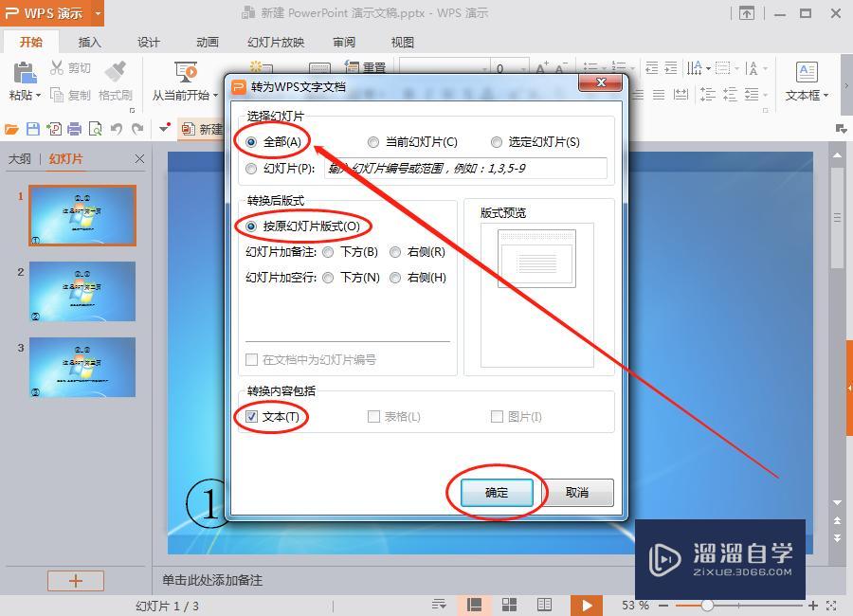This screenshot has width=853, height=616.
Task: Click the 取消 button
Action: (577, 493)
